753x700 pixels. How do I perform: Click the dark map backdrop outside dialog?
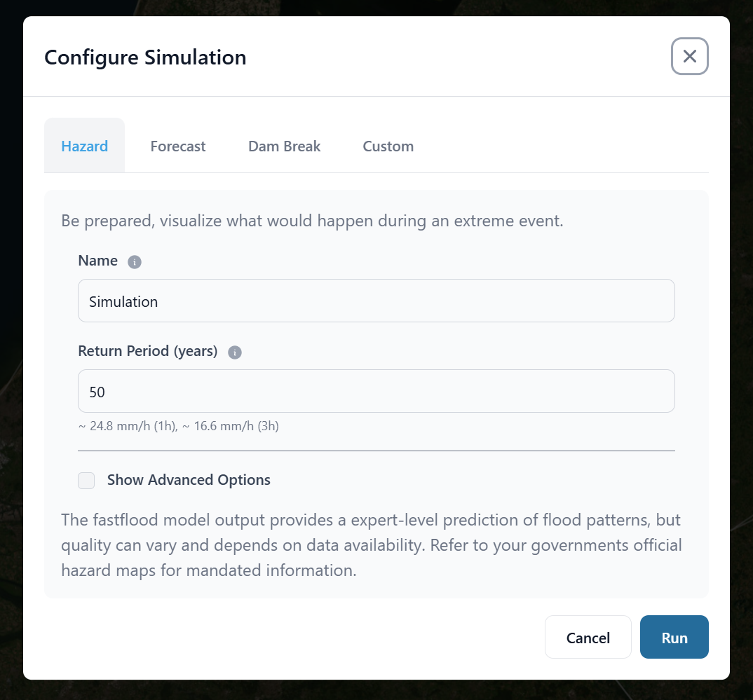(10, 350)
